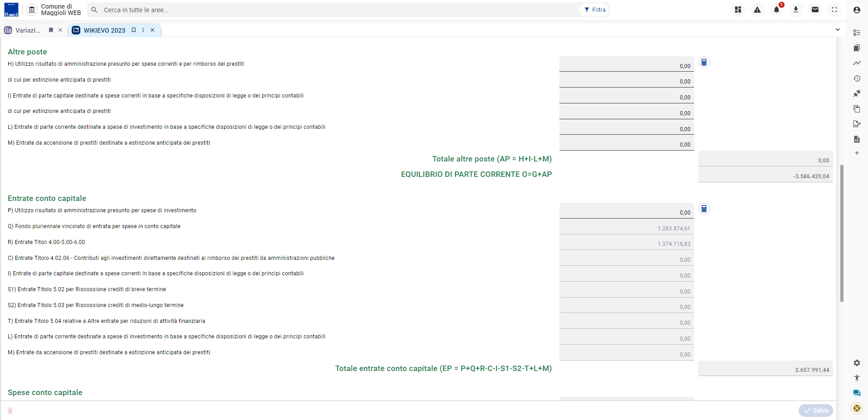
Task: Open the dashboard grid icon
Action: pos(738,10)
